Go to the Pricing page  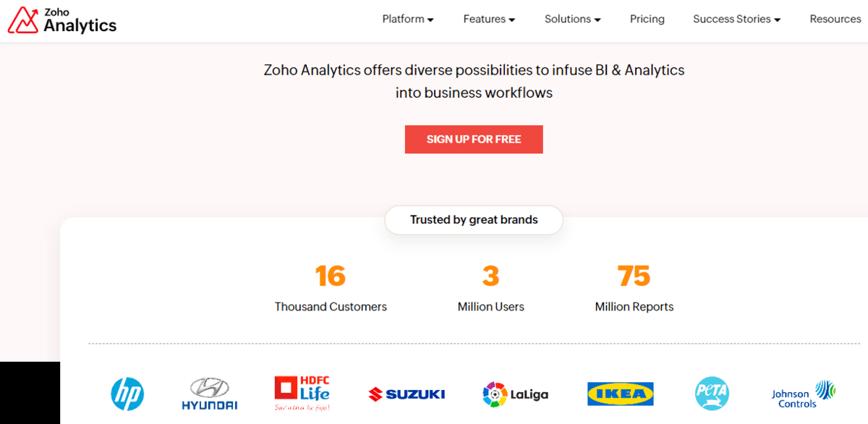coord(647,20)
